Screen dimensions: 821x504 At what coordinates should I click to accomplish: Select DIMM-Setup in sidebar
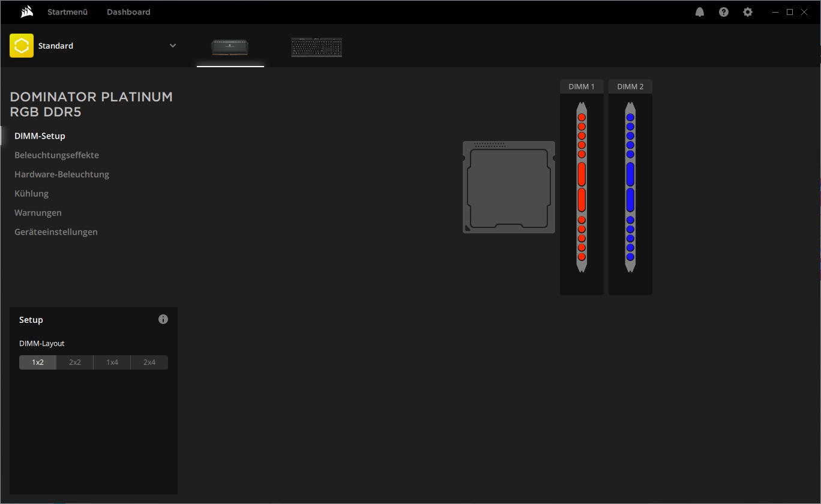coord(40,136)
